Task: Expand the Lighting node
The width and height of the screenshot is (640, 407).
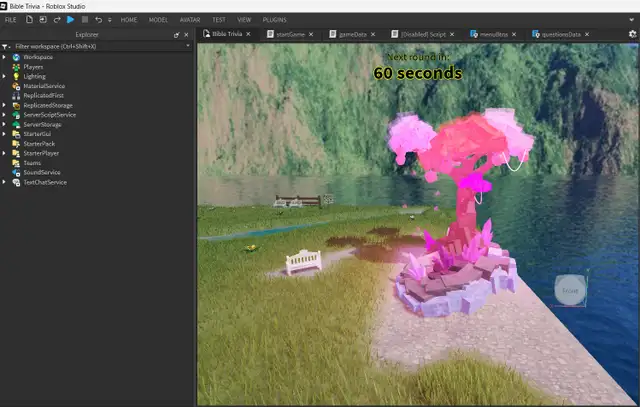Action: tap(4, 76)
